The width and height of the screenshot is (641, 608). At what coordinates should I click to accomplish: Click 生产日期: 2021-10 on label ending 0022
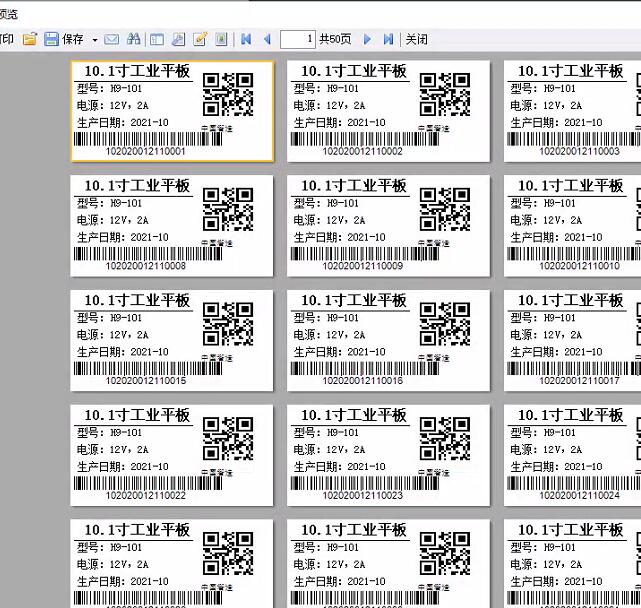(123, 467)
